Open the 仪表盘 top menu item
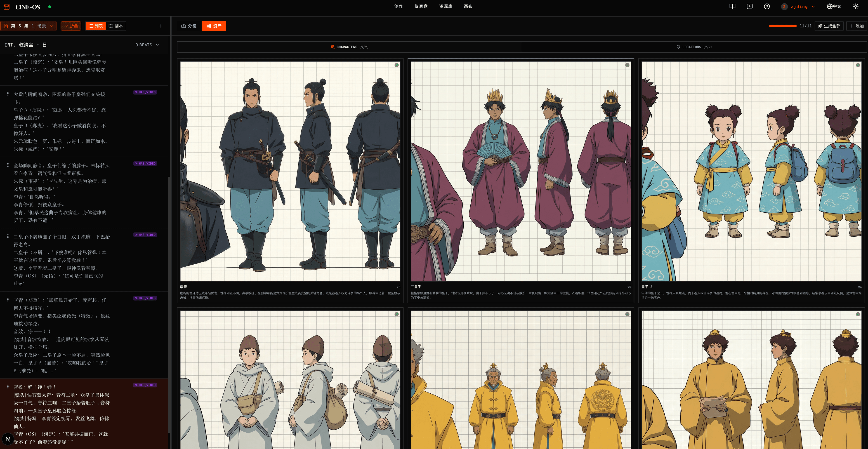Image resolution: width=868 pixels, height=449 pixels. point(421,6)
